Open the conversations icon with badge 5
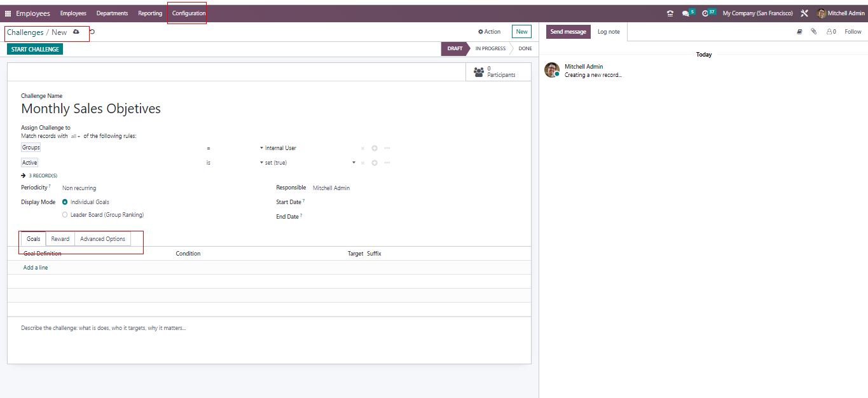Screen dimensions: 868x398 click(685, 13)
